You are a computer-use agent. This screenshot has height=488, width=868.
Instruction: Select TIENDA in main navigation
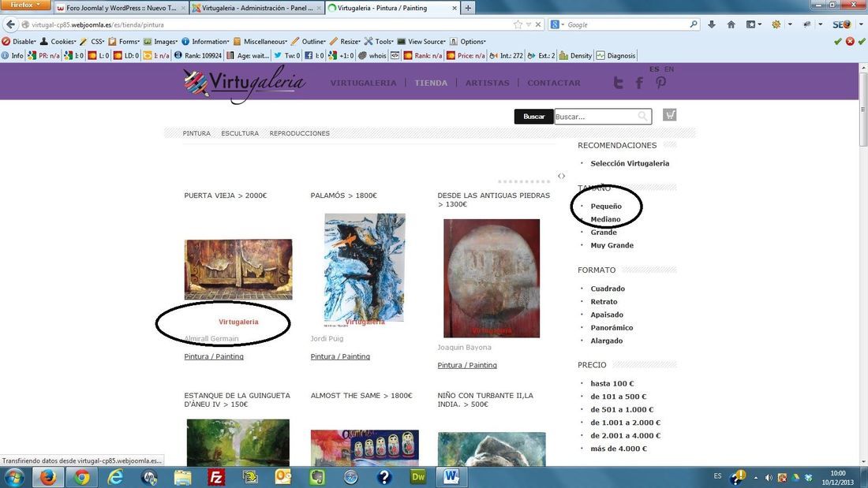(431, 83)
